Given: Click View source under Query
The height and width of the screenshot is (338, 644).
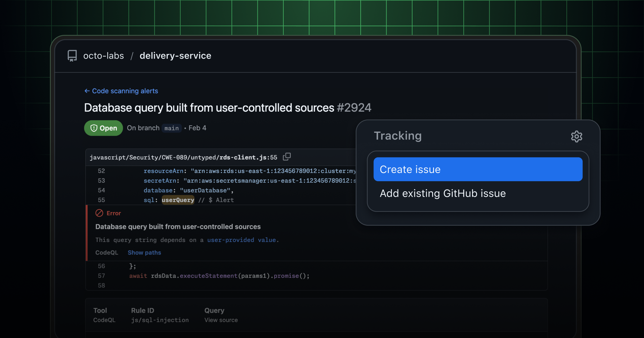Looking at the screenshot, I should click(x=221, y=320).
